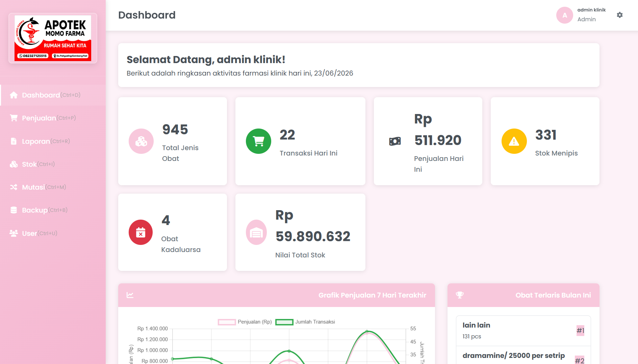This screenshot has width=638, height=364.
Task: Open the Penjualan menu item
Action: [x=53, y=118]
